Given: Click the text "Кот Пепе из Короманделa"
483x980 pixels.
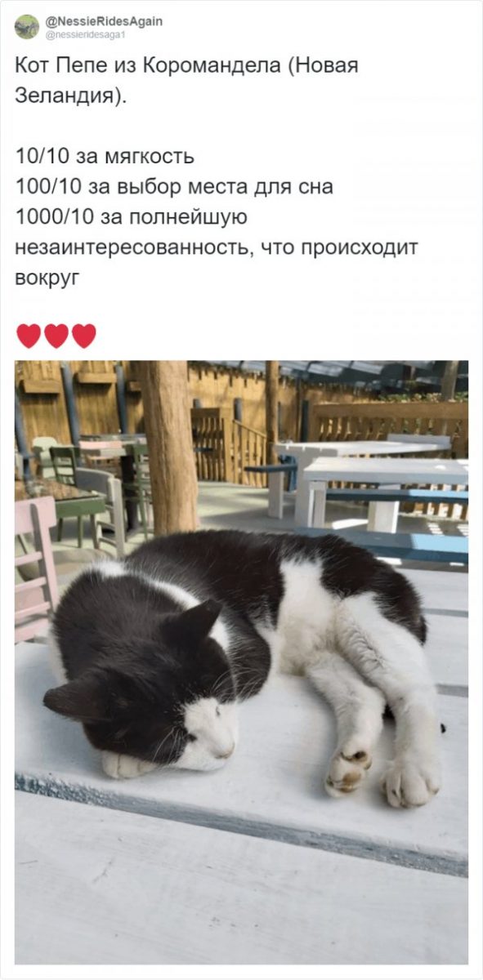Looking at the screenshot, I should pyautogui.click(x=148, y=66).
